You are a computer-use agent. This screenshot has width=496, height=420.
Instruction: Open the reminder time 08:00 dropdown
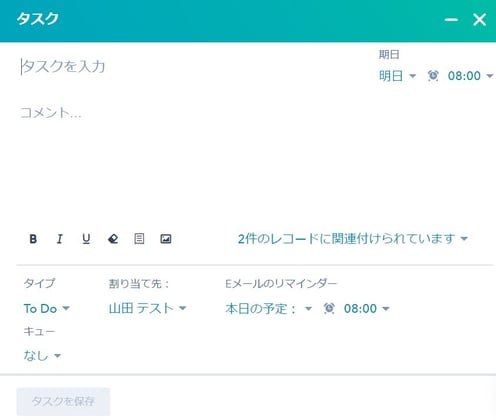point(367,308)
